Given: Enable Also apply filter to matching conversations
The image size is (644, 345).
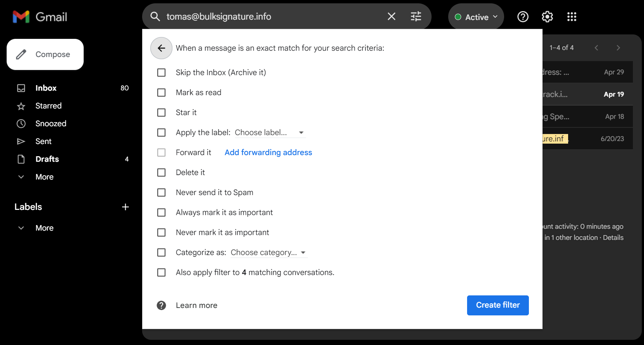Looking at the screenshot, I should (x=161, y=272).
